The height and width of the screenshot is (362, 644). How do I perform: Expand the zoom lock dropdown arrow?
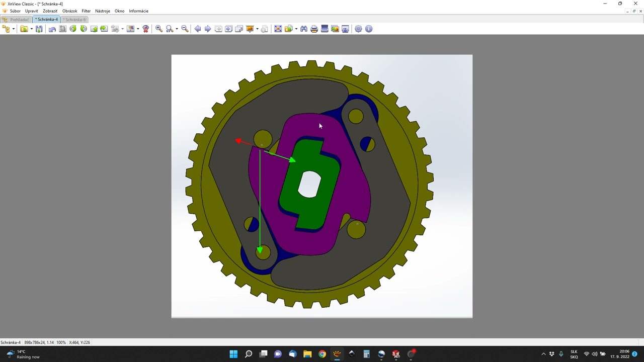pyautogui.click(x=177, y=29)
